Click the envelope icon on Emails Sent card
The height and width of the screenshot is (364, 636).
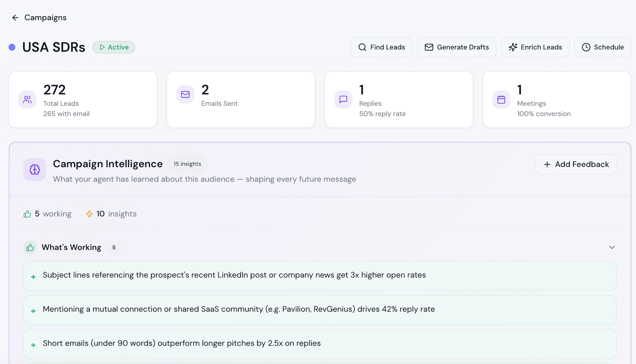pos(185,95)
